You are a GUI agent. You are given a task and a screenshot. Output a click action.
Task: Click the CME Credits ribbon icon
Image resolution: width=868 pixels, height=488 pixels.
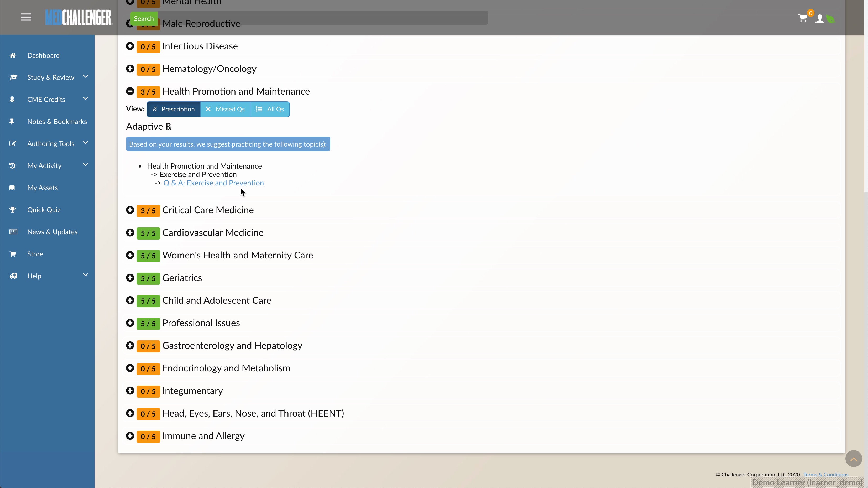pyautogui.click(x=12, y=100)
